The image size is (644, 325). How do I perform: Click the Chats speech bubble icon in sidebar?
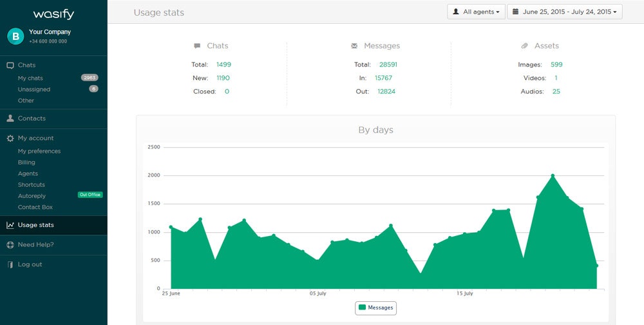10,65
